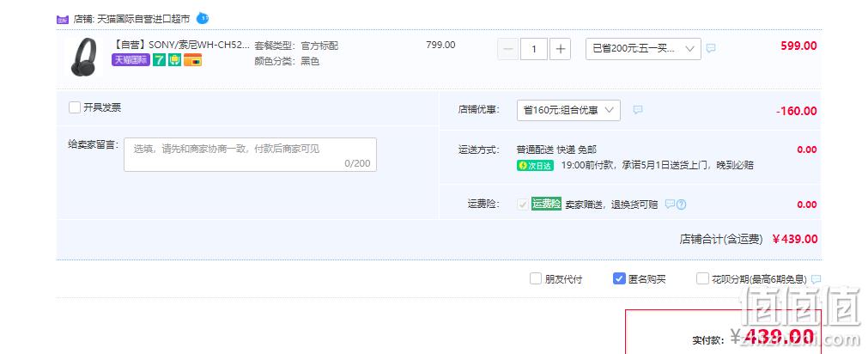Screen dimensions: 868x354
Task: Click the 颜色分类: 黑色 text
Action: tap(287, 62)
